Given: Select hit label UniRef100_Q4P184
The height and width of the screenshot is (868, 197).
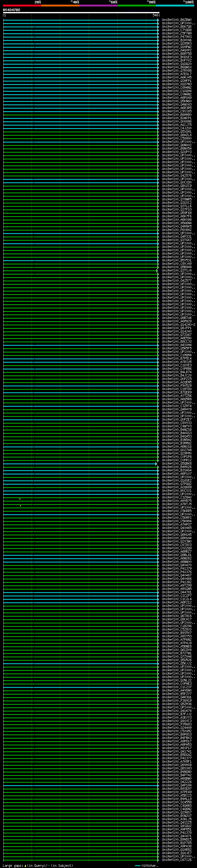Looking at the screenshot, I should coord(177,785).
